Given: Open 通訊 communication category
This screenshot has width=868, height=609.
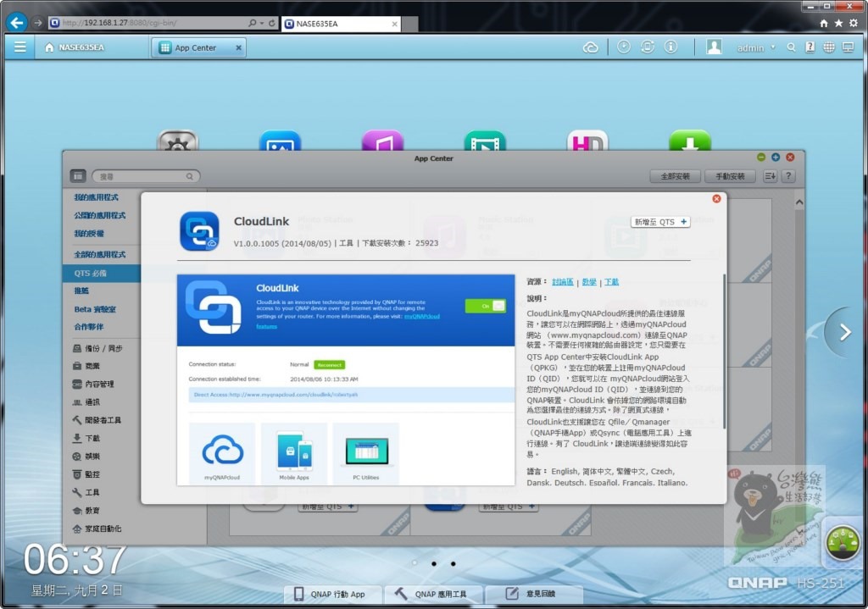Looking at the screenshot, I should coord(86,402).
